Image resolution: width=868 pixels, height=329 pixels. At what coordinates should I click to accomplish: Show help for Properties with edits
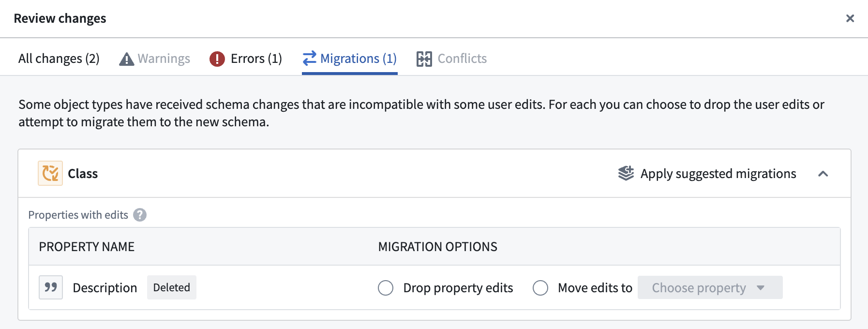point(140,215)
